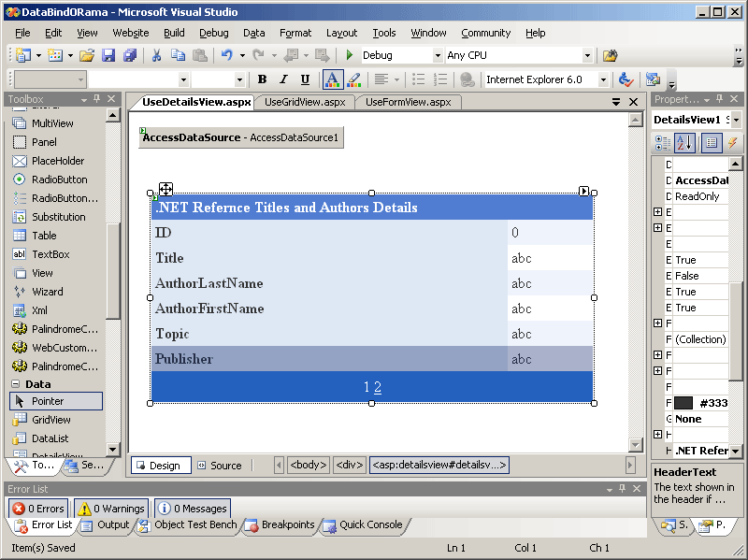Click the #333 color swatch in Properties
Viewport: 748px width, 560px height.
tap(683, 403)
